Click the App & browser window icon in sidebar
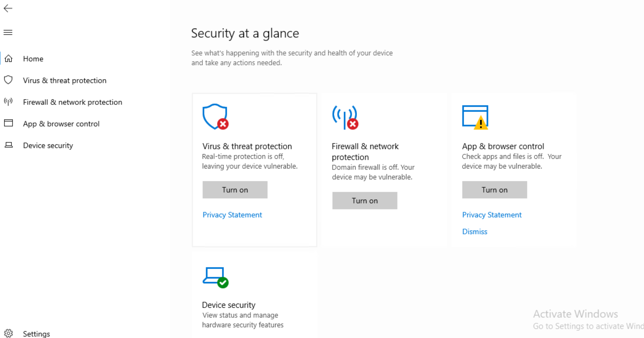The height and width of the screenshot is (338, 644). pyautogui.click(x=8, y=123)
